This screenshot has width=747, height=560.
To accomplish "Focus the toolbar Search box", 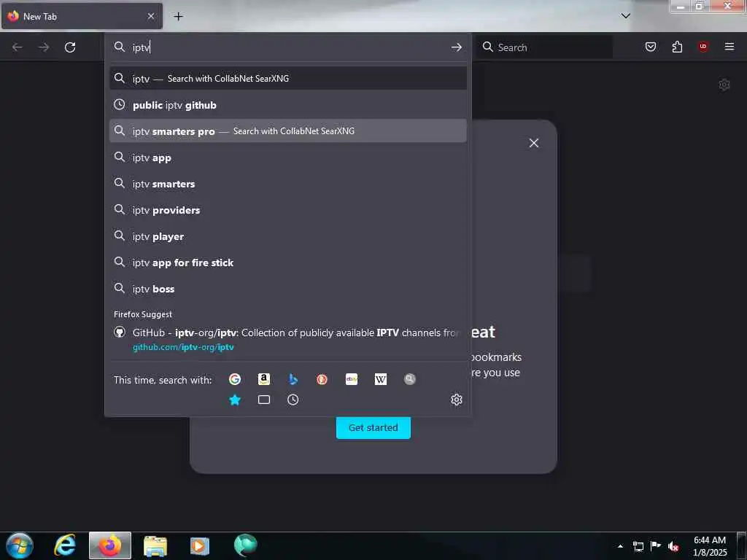I will (x=544, y=47).
